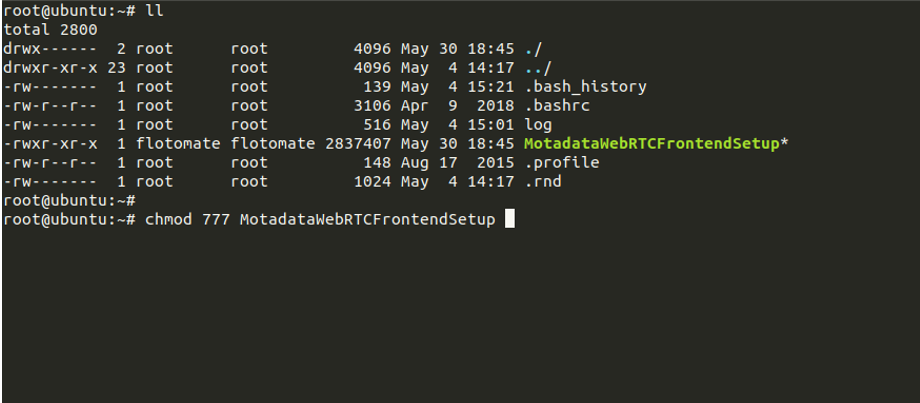Click the green MotadataWebRTCFrontendSetup filename in listing
This screenshot has height=403, width=920.
(651, 144)
